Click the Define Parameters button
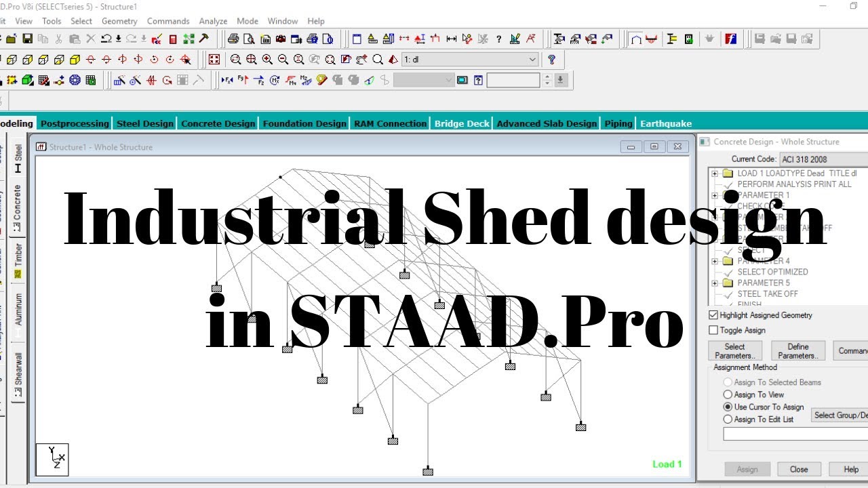868x488 pixels. point(798,350)
